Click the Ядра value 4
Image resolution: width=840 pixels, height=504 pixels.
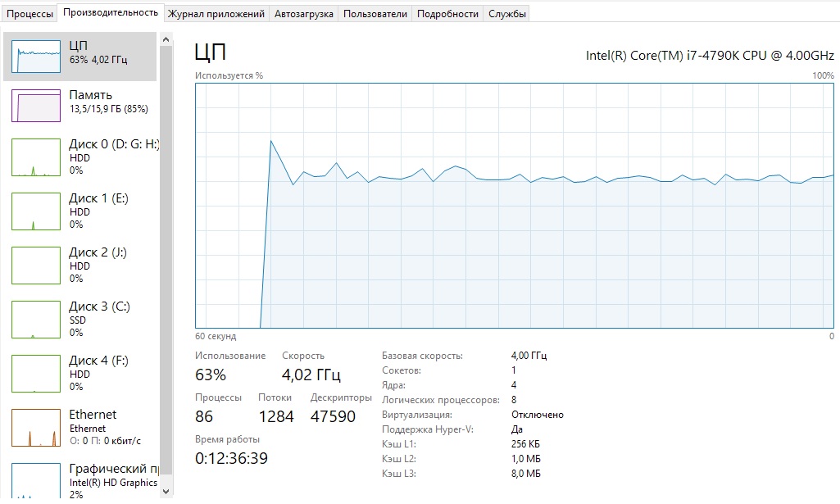514,385
